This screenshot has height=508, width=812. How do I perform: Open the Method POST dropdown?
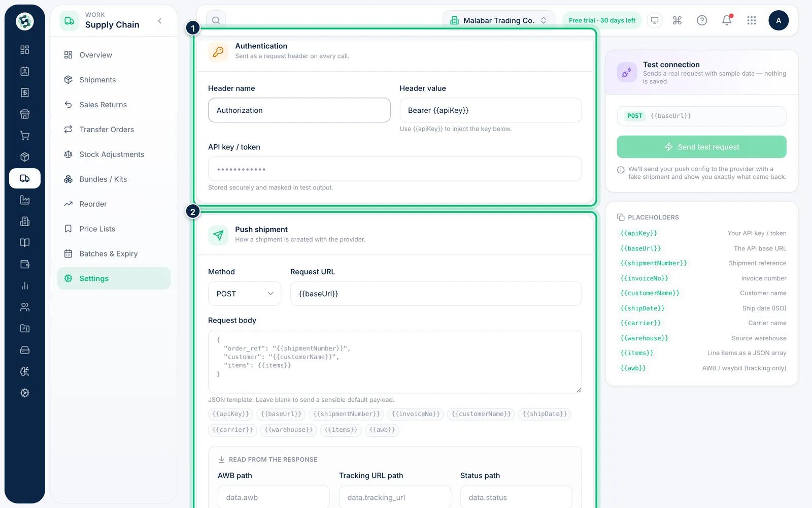[x=245, y=294]
